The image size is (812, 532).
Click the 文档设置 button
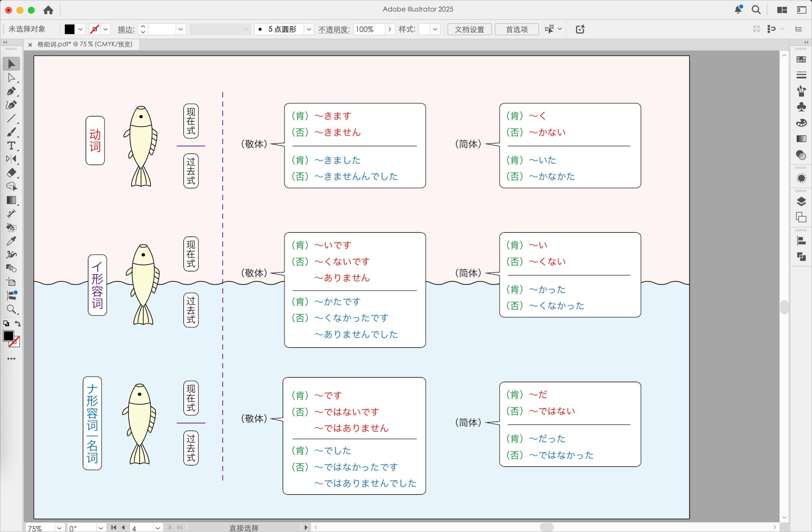[469, 29]
